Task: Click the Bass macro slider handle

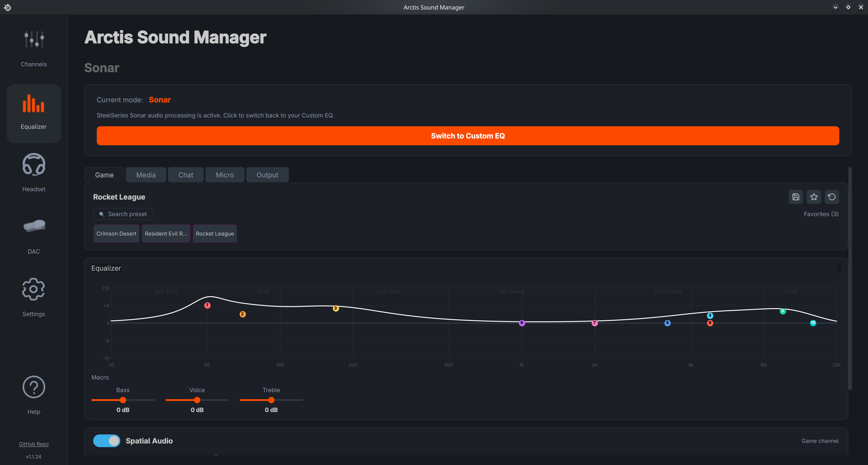Action: (x=123, y=400)
